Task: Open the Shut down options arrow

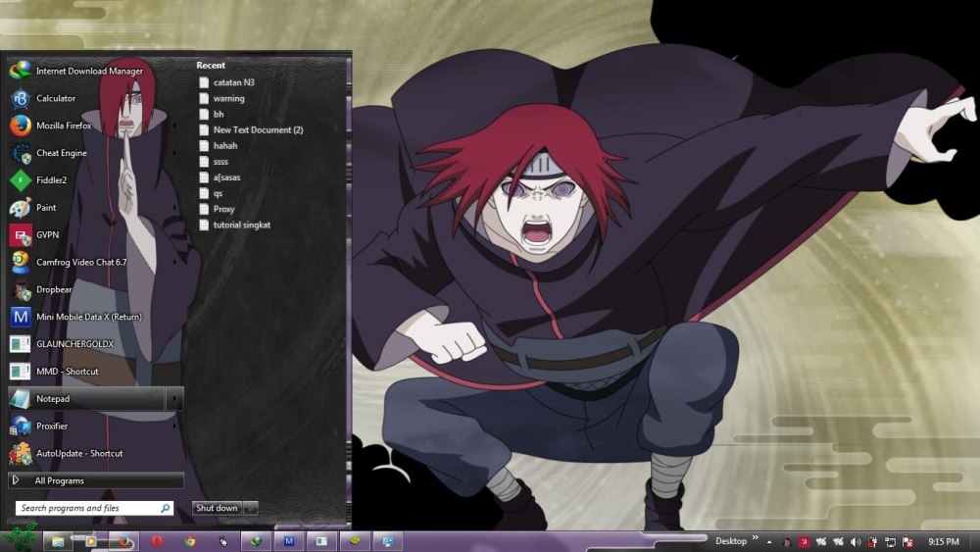Action: click(251, 508)
